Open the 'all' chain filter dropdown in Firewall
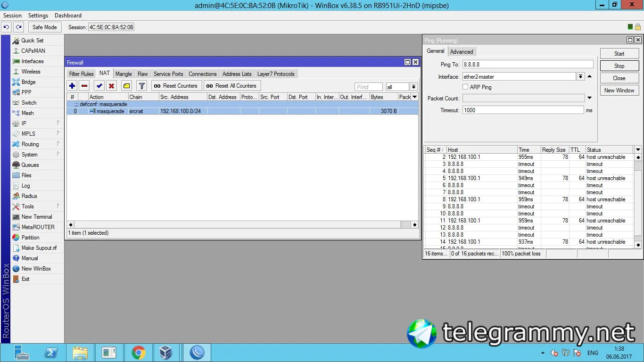This screenshot has width=644, height=362. pos(413,87)
